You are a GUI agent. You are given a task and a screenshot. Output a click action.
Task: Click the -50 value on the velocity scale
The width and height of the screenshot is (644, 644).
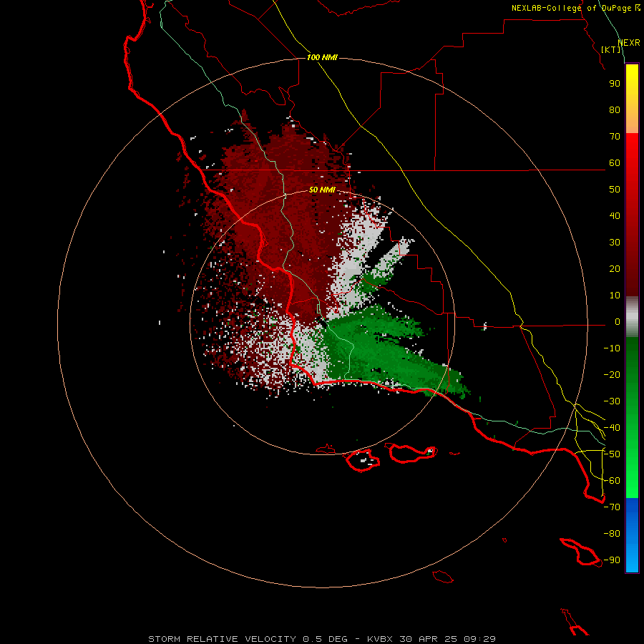[612, 454]
